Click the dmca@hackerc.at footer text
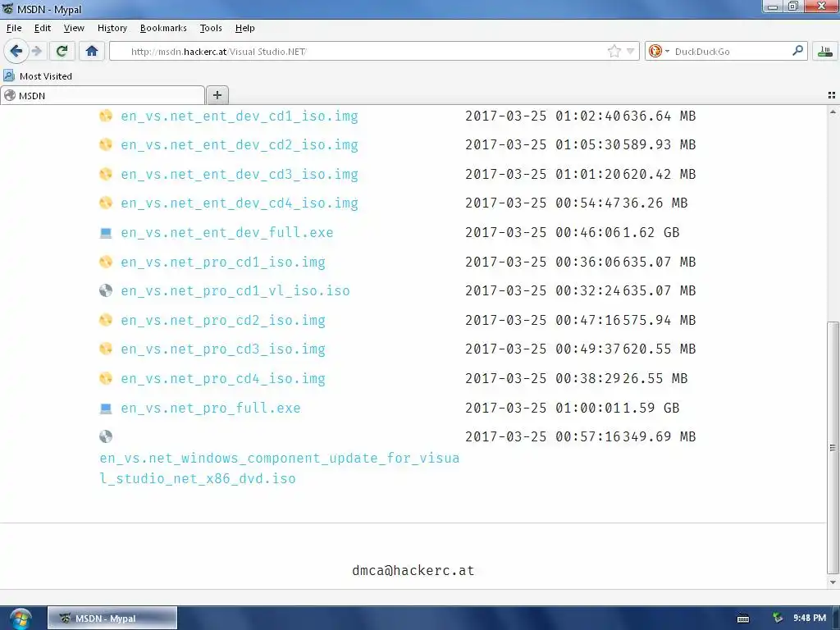The width and height of the screenshot is (840, 630). 413,571
